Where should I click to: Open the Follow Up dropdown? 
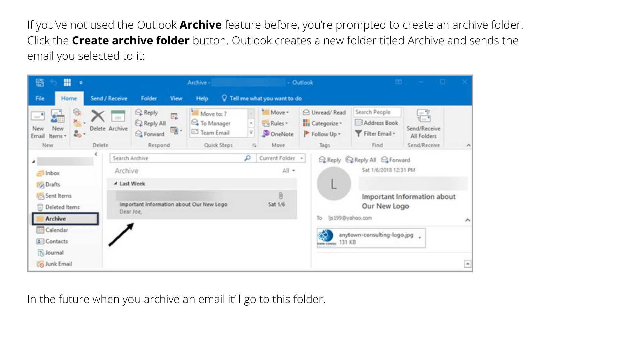click(x=323, y=134)
